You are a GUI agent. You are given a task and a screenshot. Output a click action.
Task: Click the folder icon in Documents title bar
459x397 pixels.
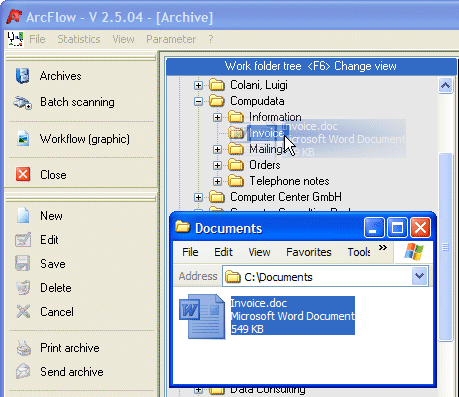click(182, 227)
